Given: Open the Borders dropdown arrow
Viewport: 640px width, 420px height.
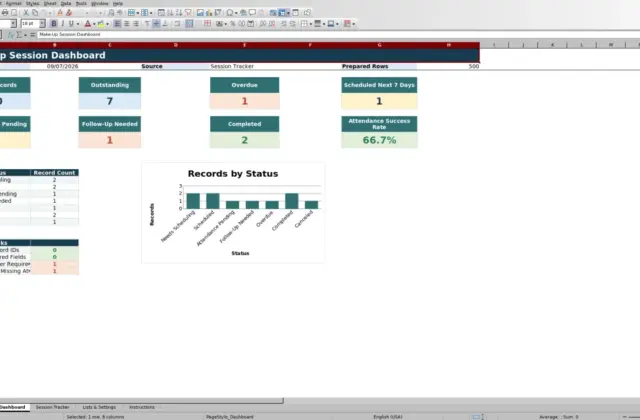Looking at the screenshot, I should click(311, 24).
